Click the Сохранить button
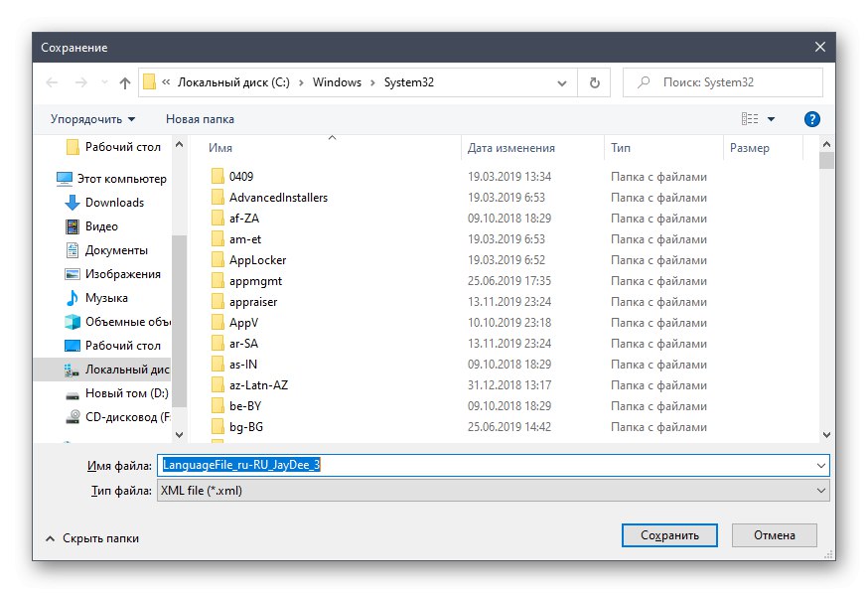The width and height of the screenshot is (868, 593). point(669,535)
